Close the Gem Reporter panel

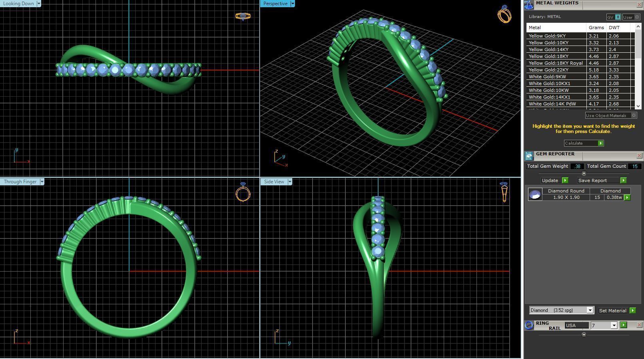(639, 156)
